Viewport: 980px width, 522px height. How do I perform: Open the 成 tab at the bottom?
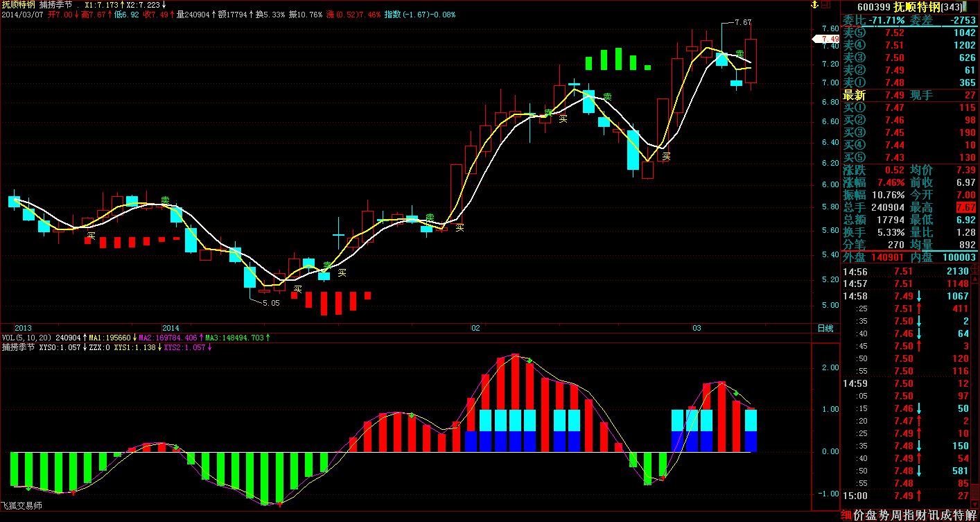[946, 515]
